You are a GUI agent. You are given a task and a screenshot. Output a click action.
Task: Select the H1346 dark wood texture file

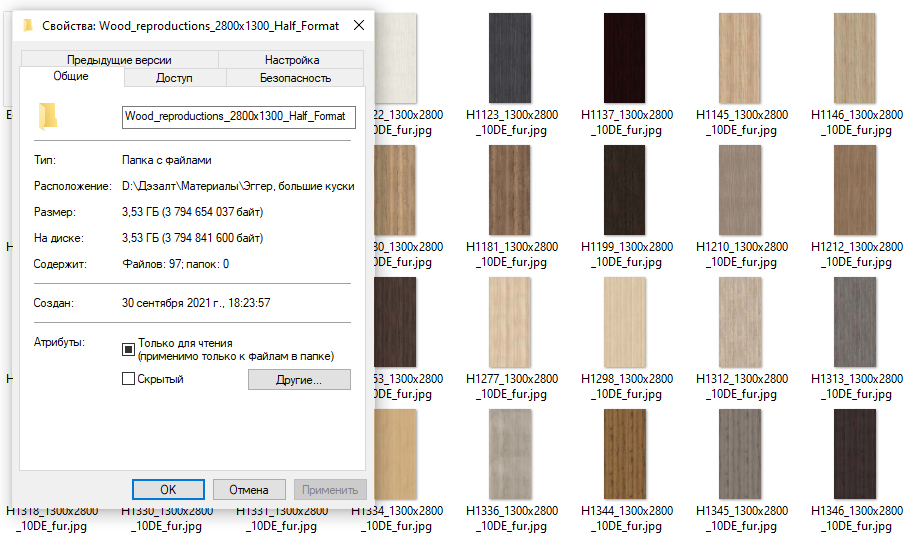tap(856, 453)
